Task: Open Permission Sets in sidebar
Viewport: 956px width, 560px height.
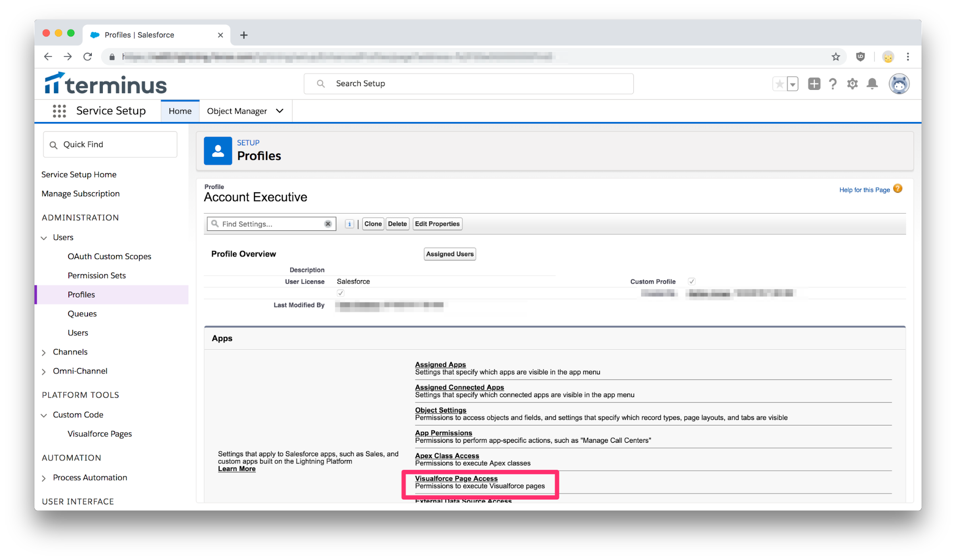Action: click(97, 275)
